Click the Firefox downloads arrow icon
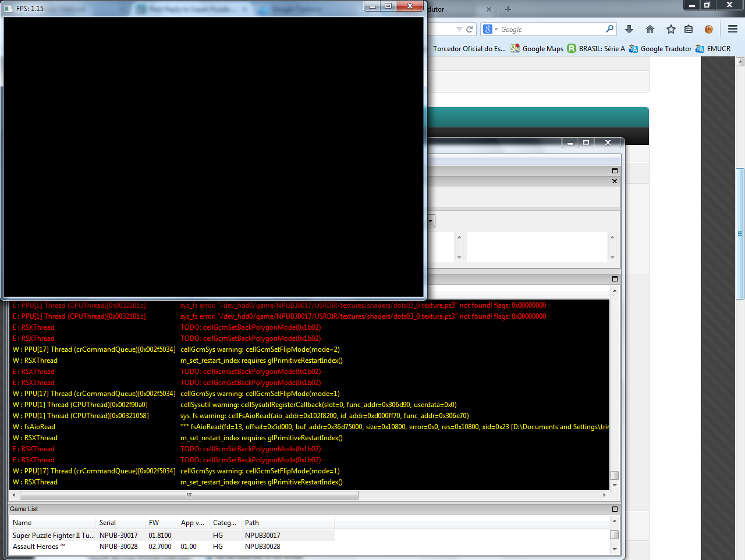 coord(629,29)
